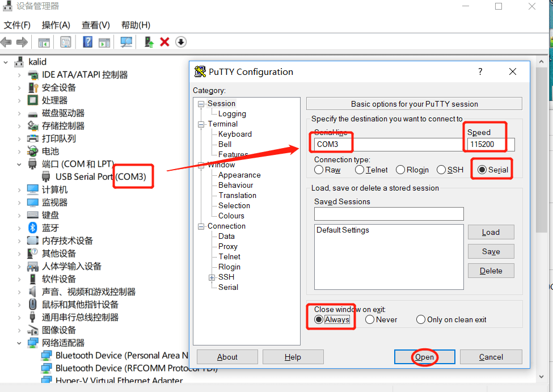The image size is (553, 392).
Task: Collapse the kalid root node
Action: (6, 62)
